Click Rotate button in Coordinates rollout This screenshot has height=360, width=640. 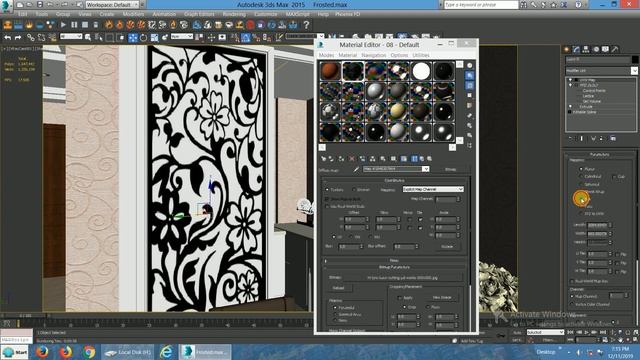(x=447, y=247)
